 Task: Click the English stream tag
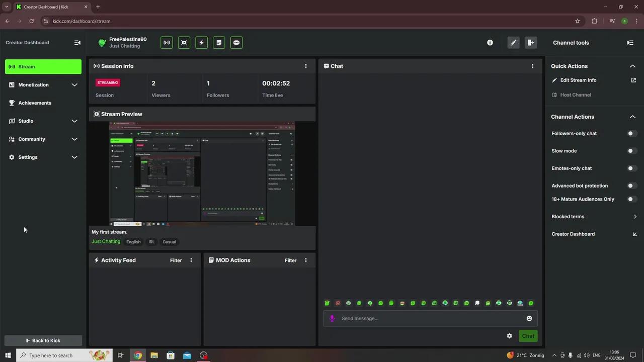click(133, 242)
